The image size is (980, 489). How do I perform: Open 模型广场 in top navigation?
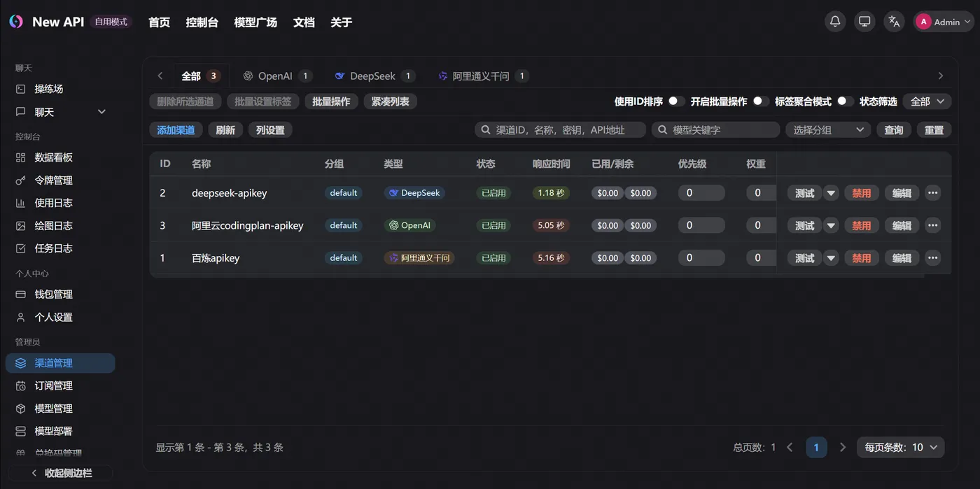[255, 22]
